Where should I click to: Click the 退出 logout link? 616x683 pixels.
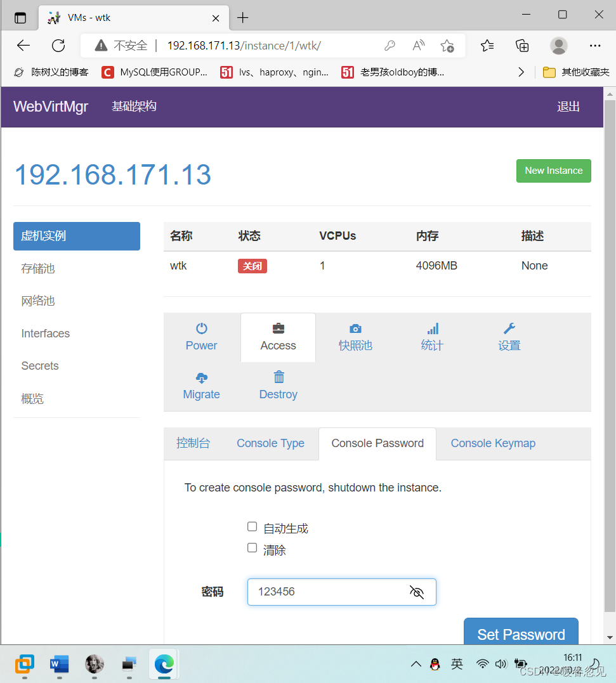[x=568, y=107]
